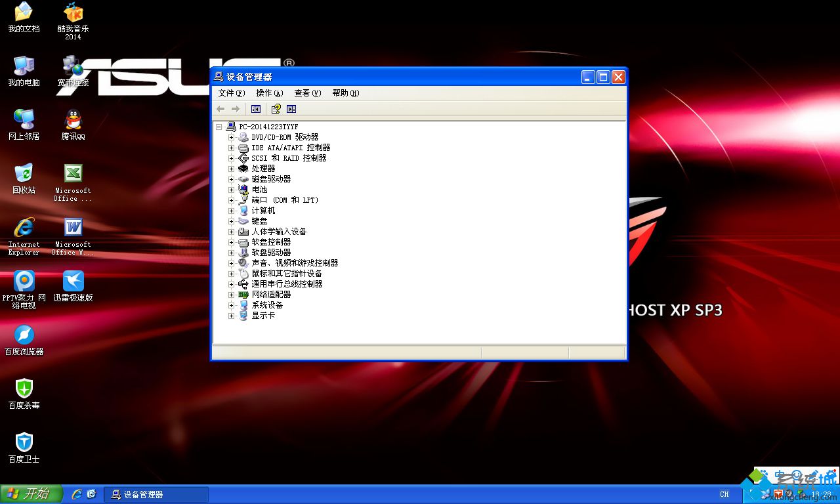The height and width of the screenshot is (504, 840).
Task: Select the PC-20141223TYYF computer name
Action: (x=268, y=127)
